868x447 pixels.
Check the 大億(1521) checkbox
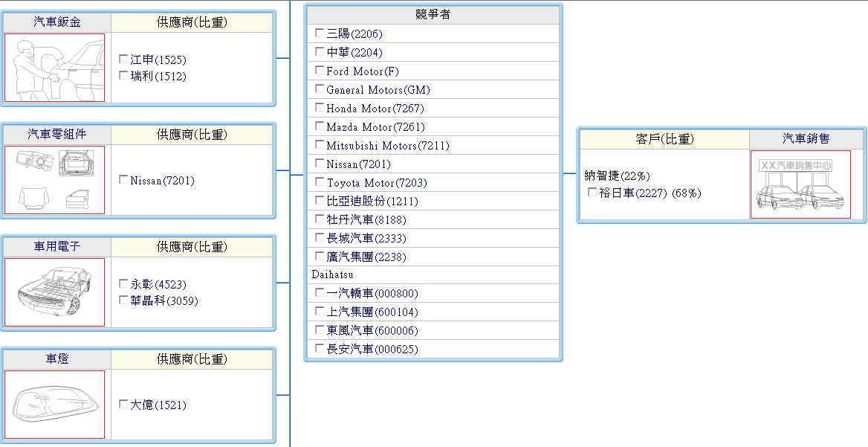pyautogui.click(x=123, y=405)
